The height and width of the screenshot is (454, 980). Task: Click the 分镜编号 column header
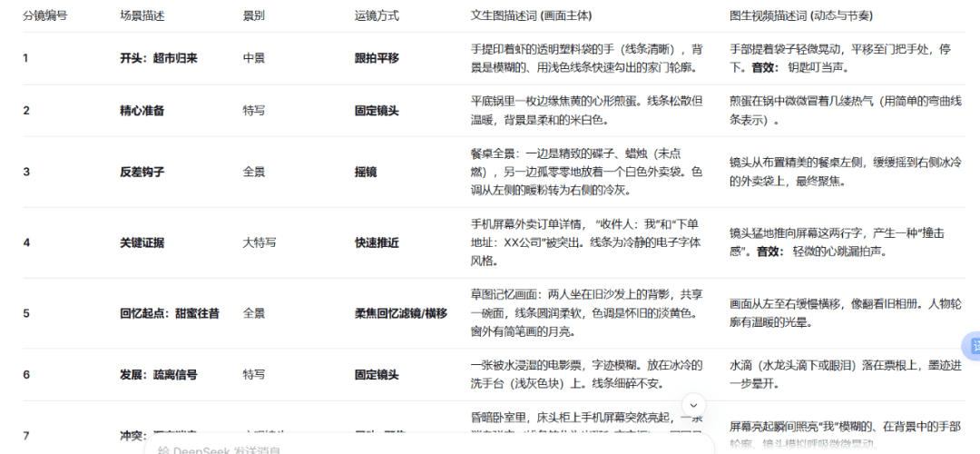click(44, 16)
